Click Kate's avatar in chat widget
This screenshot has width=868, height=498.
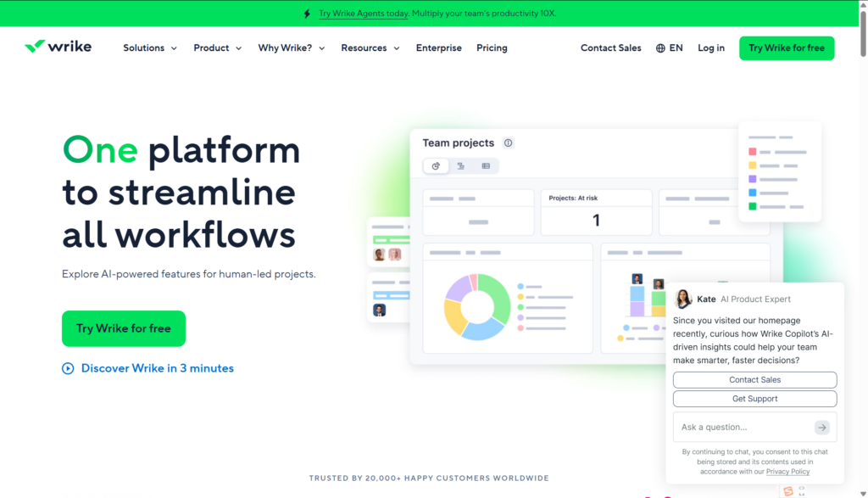click(683, 299)
